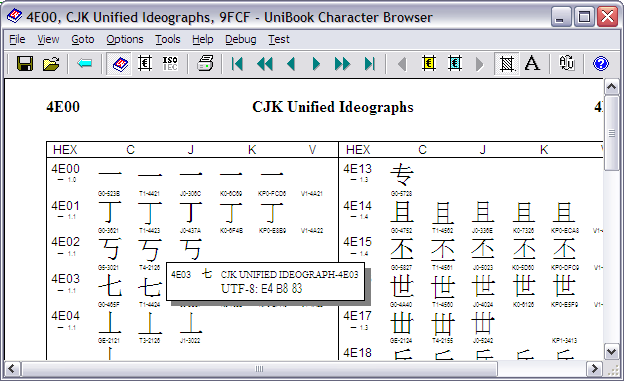624x381 pixels.
Task: Open the Test menu
Action: point(279,39)
